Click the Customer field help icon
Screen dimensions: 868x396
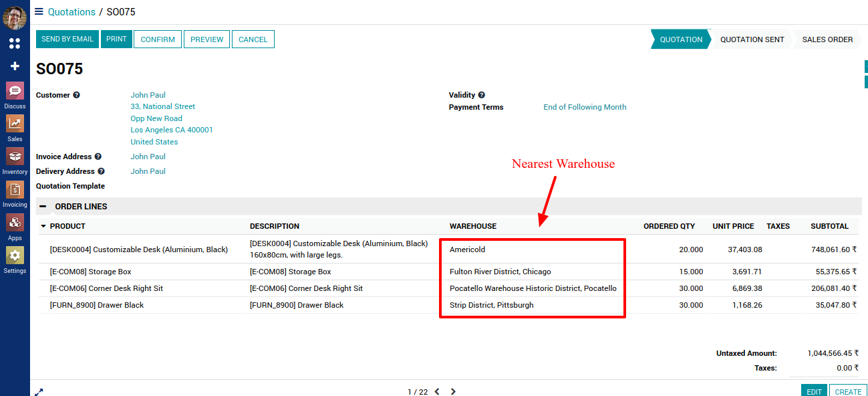76,96
